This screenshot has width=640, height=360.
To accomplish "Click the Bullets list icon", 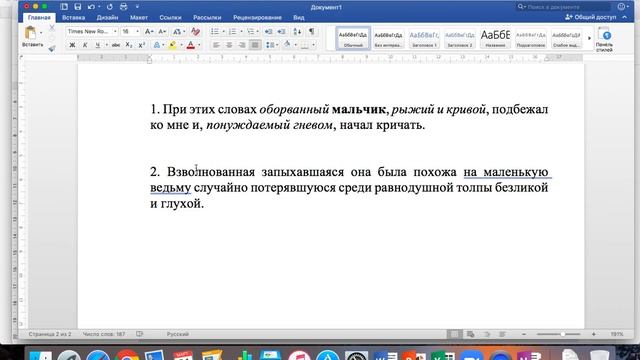I will [215, 31].
